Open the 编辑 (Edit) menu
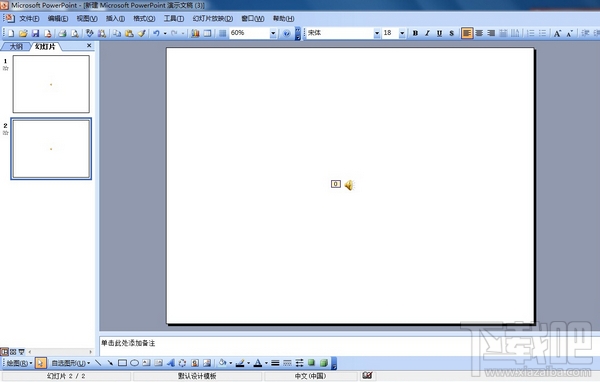The width and height of the screenshot is (600, 382). [x=58, y=18]
